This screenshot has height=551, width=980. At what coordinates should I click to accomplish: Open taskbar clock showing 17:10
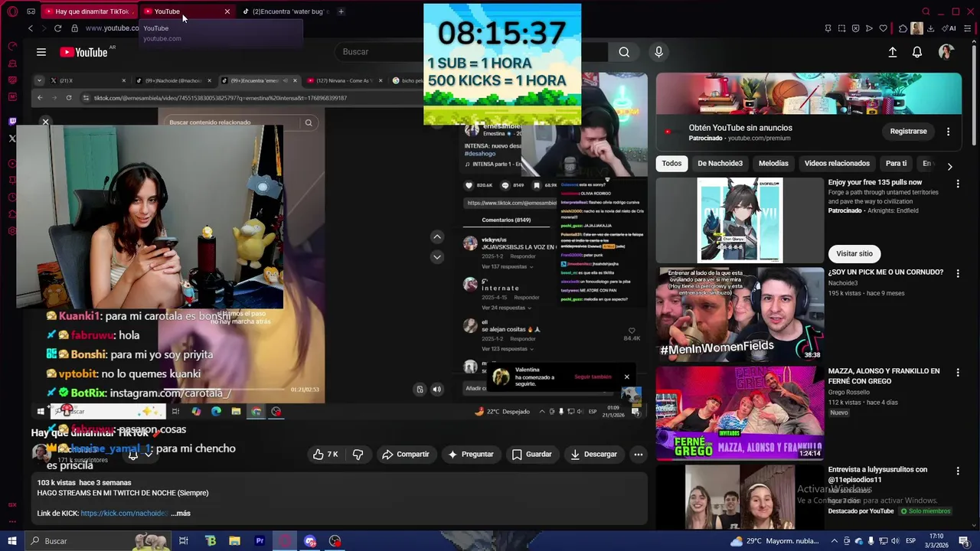pyautogui.click(x=936, y=541)
